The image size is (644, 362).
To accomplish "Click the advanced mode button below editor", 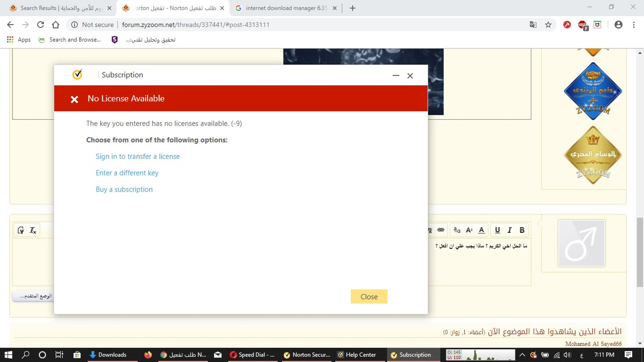I will pos(33,296).
